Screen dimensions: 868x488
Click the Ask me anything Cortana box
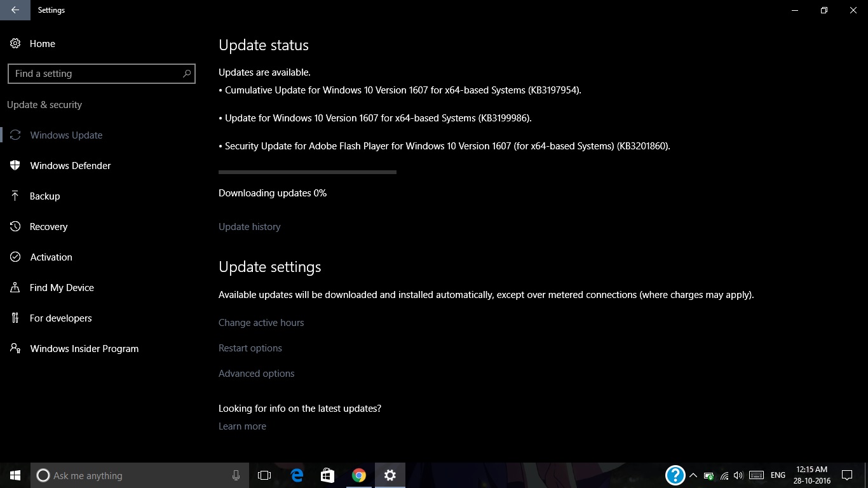[x=140, y=475]
